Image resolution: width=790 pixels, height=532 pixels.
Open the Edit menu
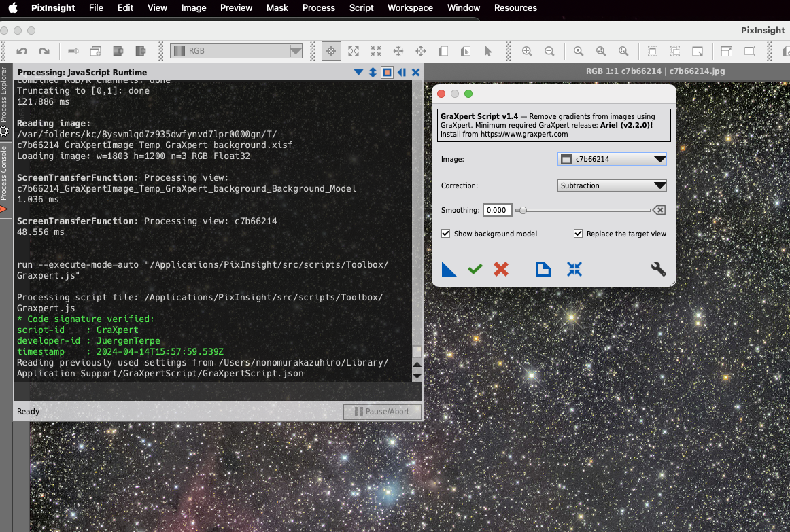click(x=125, y=7)
